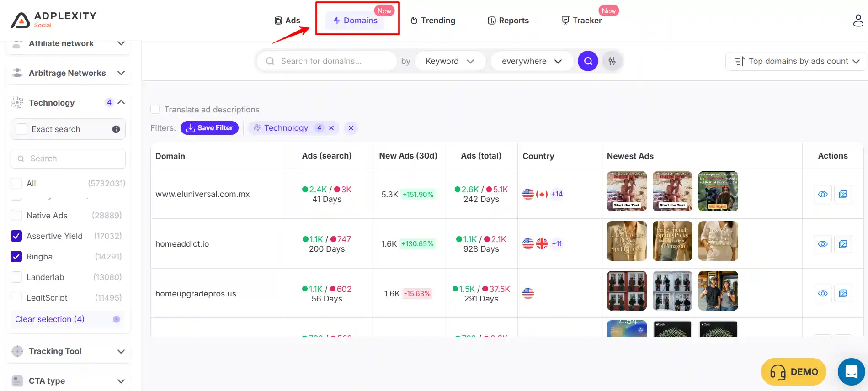
Task: Expand the Arbitrage Networks chevron
Action: coord(121,73)
